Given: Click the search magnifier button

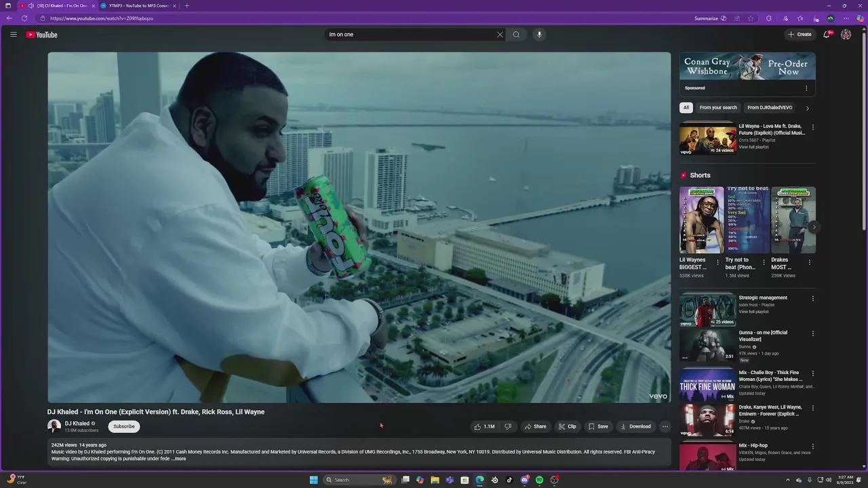Looking at the screenshot, I should click(516, 35).
